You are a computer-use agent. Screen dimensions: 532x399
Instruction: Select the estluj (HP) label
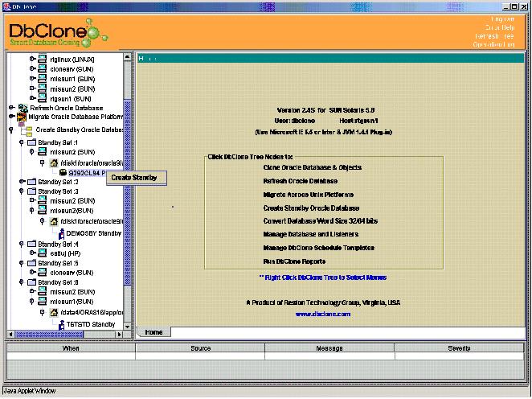click(x=65, y=253)
